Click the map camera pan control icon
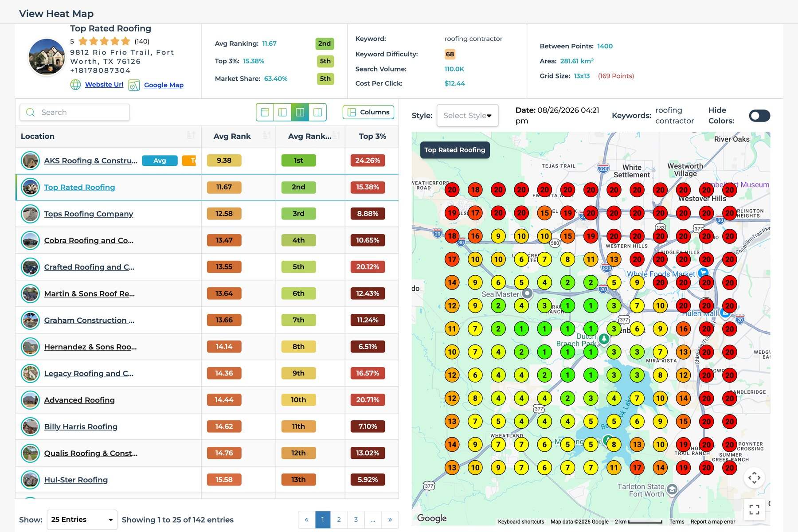This screenshot has width=798, height=532. click(x=754, y=477)
